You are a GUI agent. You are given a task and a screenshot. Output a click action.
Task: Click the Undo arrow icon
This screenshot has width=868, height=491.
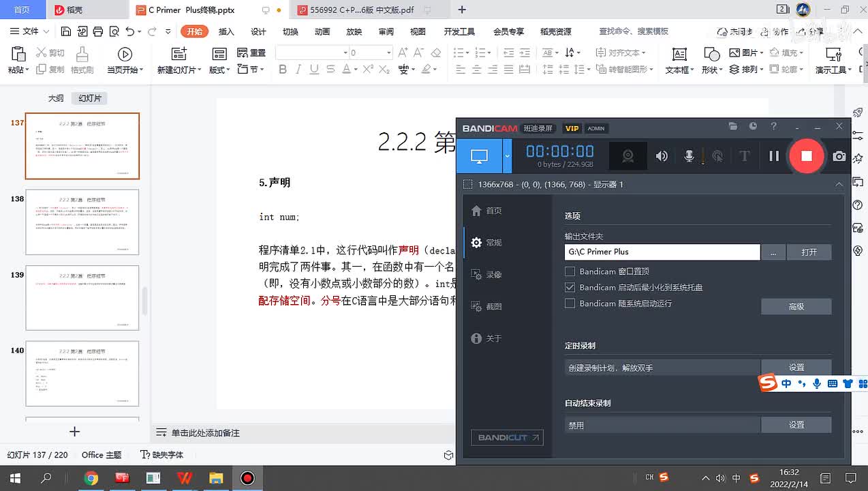129,31
